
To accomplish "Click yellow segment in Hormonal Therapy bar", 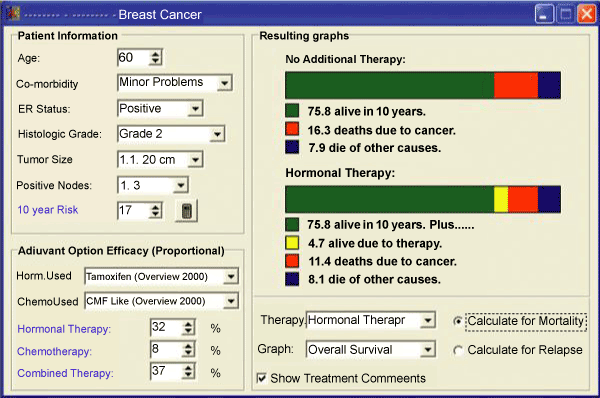I will (501, 199).
